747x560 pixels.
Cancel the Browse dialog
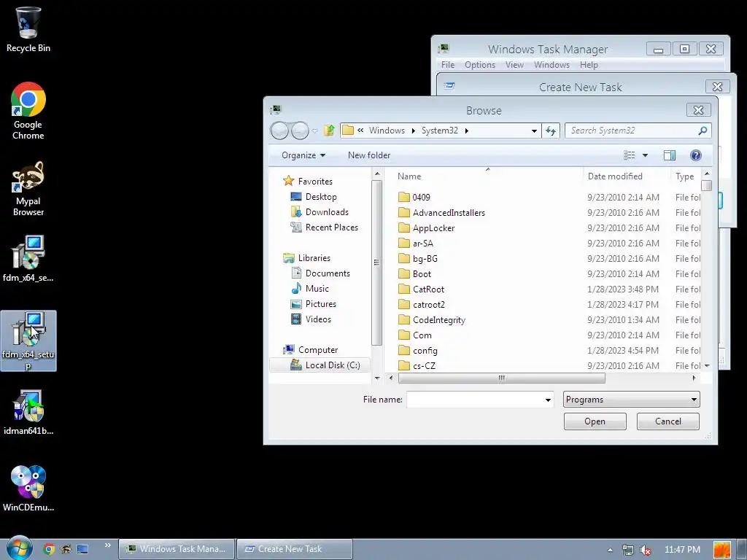click(x=668, y=421)
